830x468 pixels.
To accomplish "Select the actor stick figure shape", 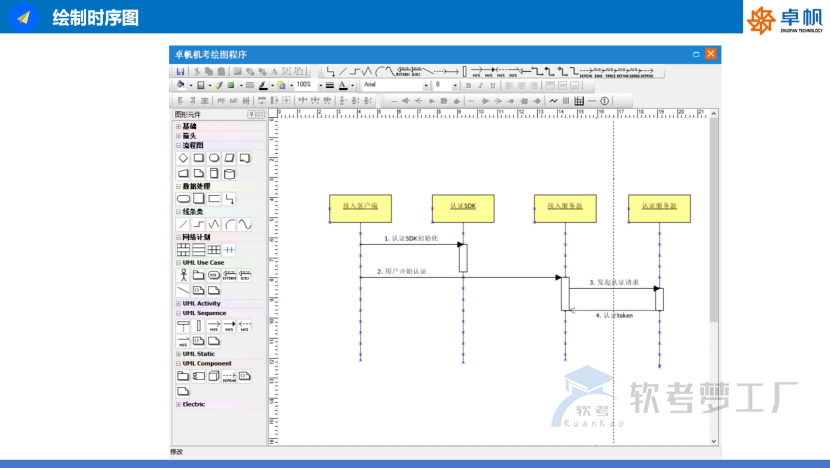I will (x=183, y=275).
